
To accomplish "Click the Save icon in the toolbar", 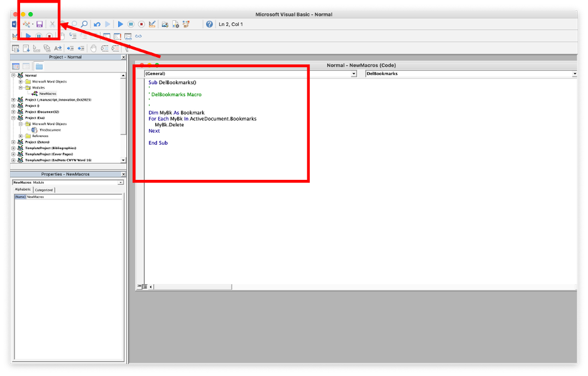I will (x=40, y=25).
